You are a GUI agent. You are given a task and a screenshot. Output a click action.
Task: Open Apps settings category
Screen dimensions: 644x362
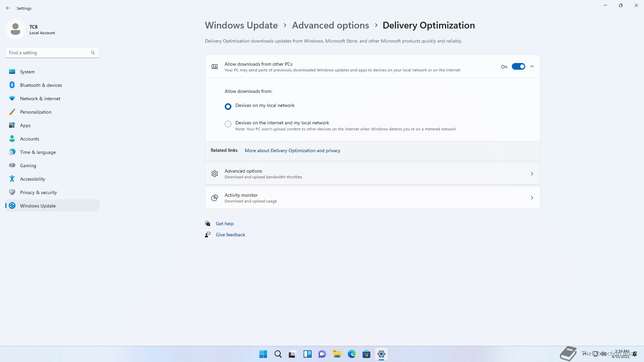pos(52,125)
